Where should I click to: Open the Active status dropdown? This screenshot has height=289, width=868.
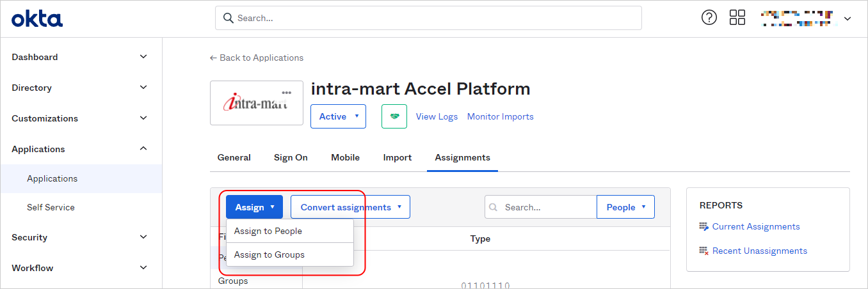338,116
